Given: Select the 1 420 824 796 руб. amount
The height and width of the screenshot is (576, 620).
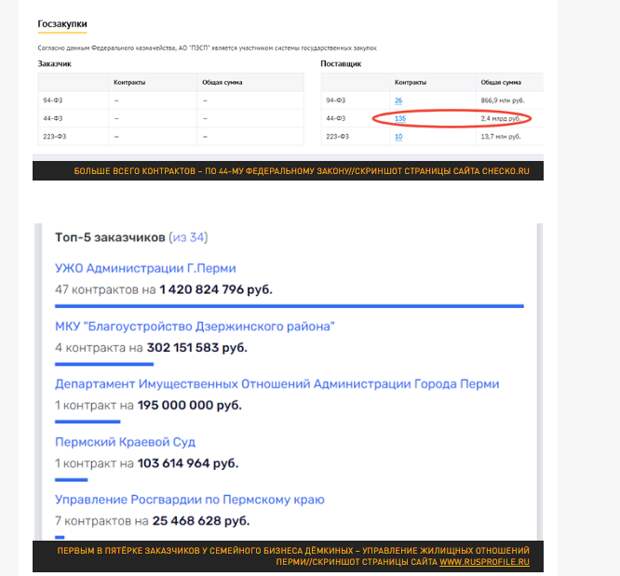Looking at the screenshot, I should pyautogui.click(x=216, y=289).
